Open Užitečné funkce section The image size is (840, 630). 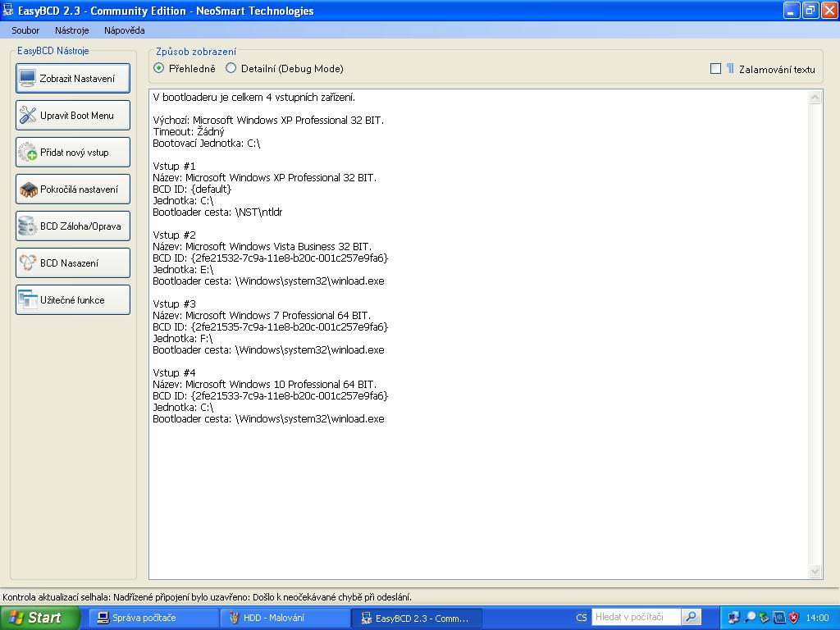click(x=73, y=300)
